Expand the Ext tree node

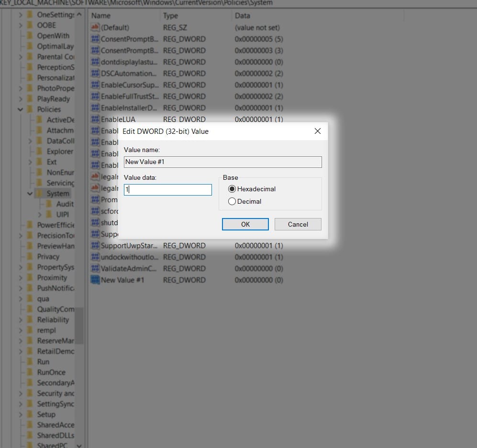click(x=30, y=162)
